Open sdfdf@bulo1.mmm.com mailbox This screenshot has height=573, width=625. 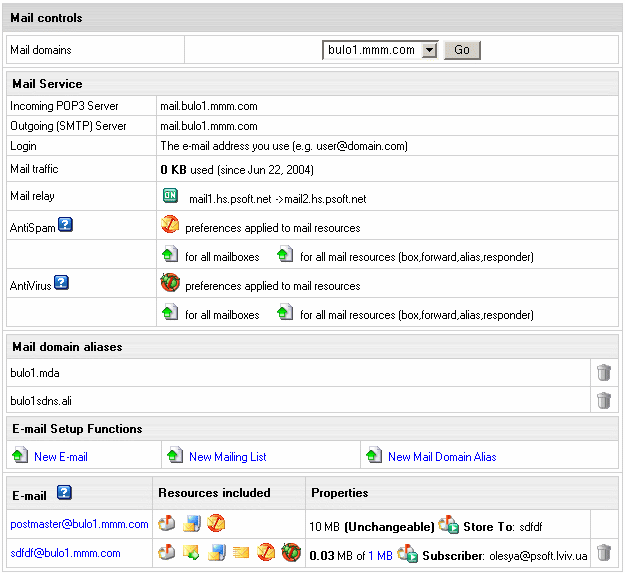(65, 553)
